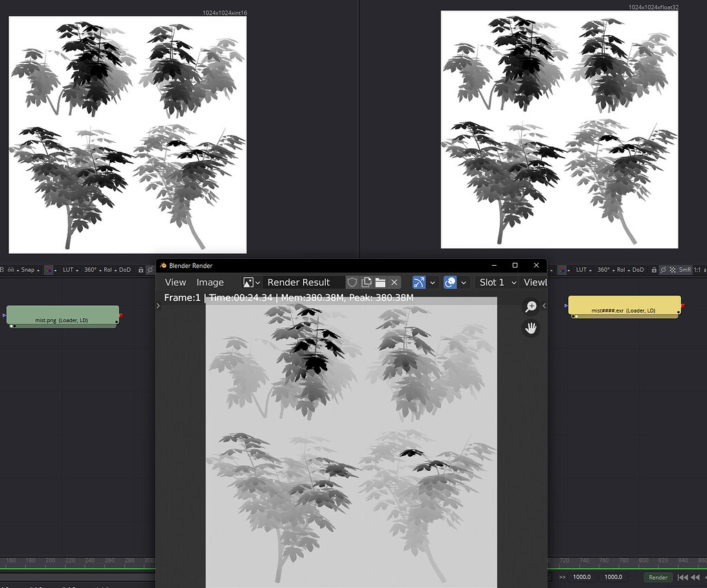The height and width of the screenshot is (588, 707).
Task: Click the open image folder icon
Action: tap(380, 282)
